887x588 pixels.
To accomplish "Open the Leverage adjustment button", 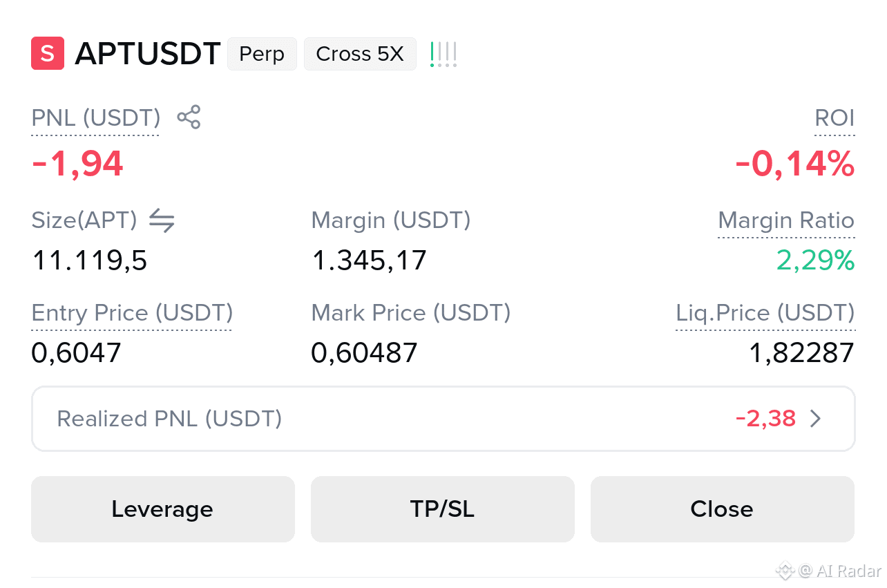I will pos(163,509).
